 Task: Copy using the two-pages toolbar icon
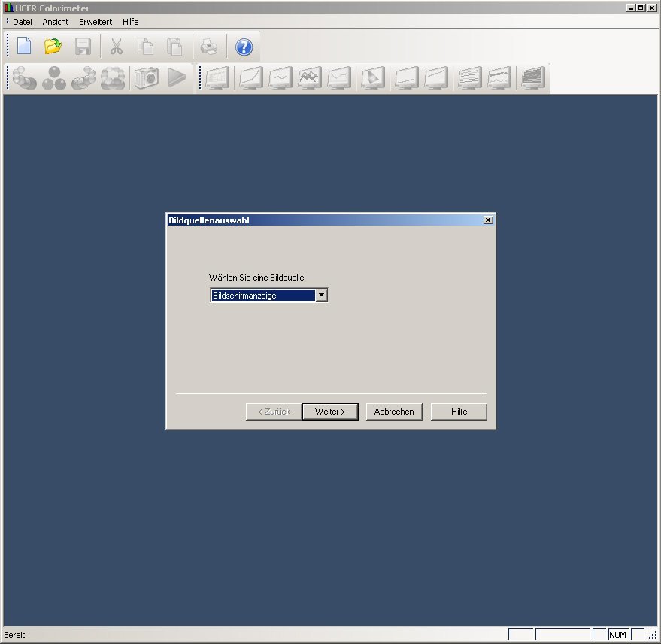click(145, 47)
